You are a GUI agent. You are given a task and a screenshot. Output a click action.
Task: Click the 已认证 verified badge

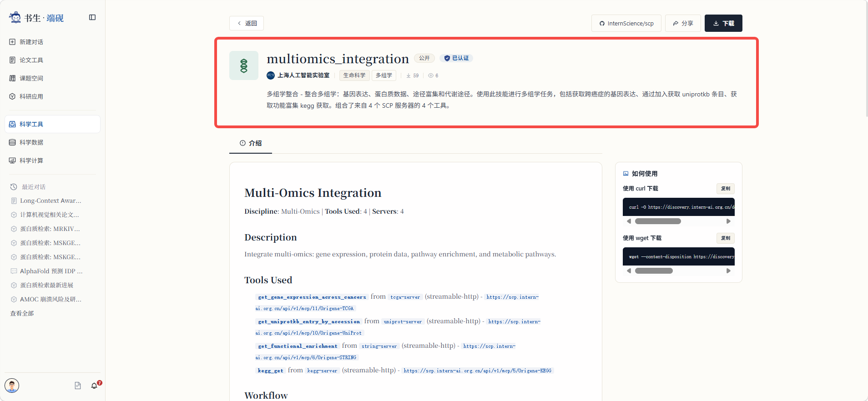(x=456, y=58)
